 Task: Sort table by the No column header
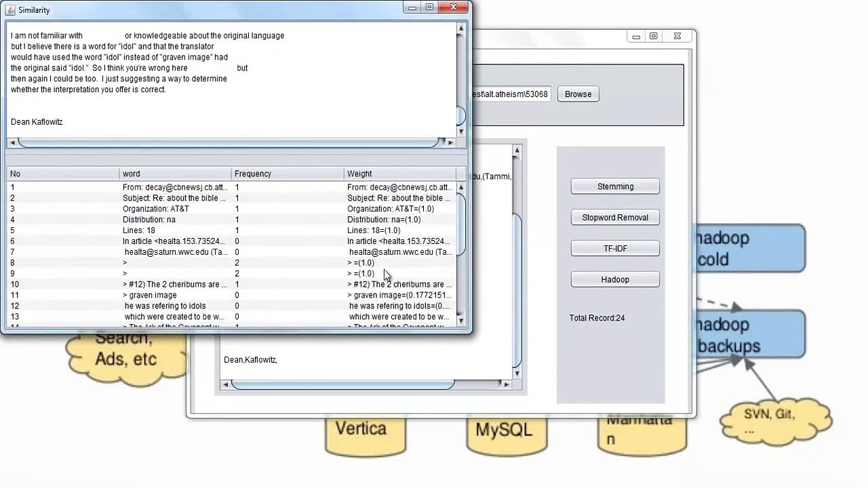click(x=63, y=174)
